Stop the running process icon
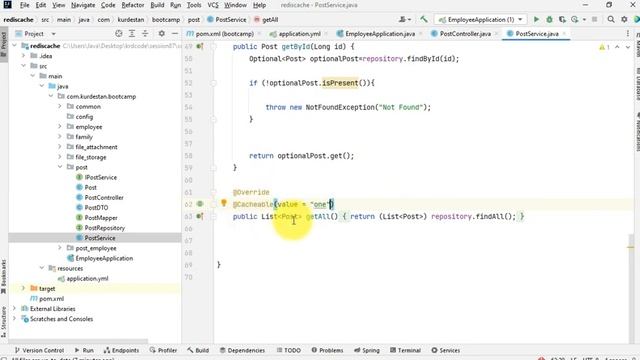This screenshot has width=640, height=360. [594, 19]
